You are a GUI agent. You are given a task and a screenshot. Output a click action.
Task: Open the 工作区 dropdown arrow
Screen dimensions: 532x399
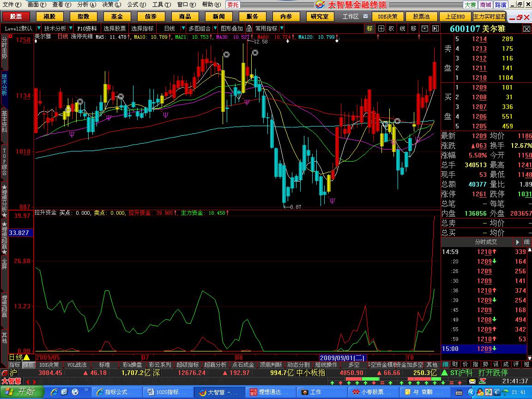[365, 16]
